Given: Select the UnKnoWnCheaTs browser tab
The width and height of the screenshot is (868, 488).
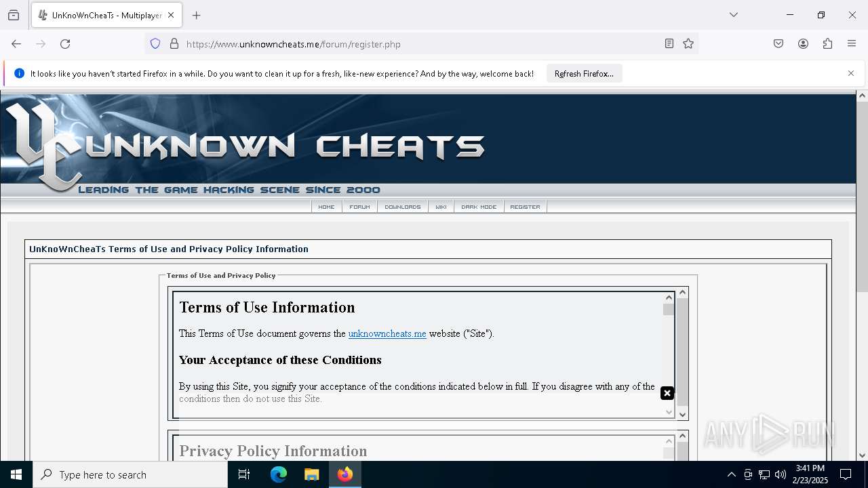Looking at the screenshot, I should click(106, 15).
